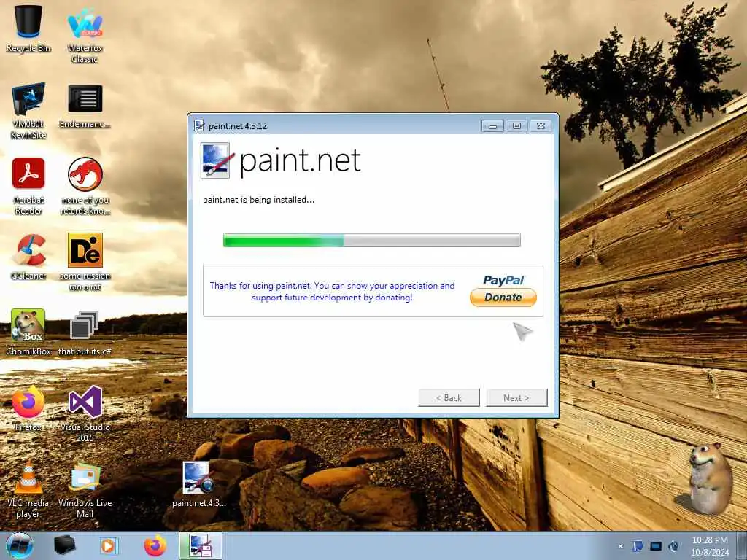
Task: Select the Visual Studio 2015 desktop icon
Action: click(x=85, y=413)
